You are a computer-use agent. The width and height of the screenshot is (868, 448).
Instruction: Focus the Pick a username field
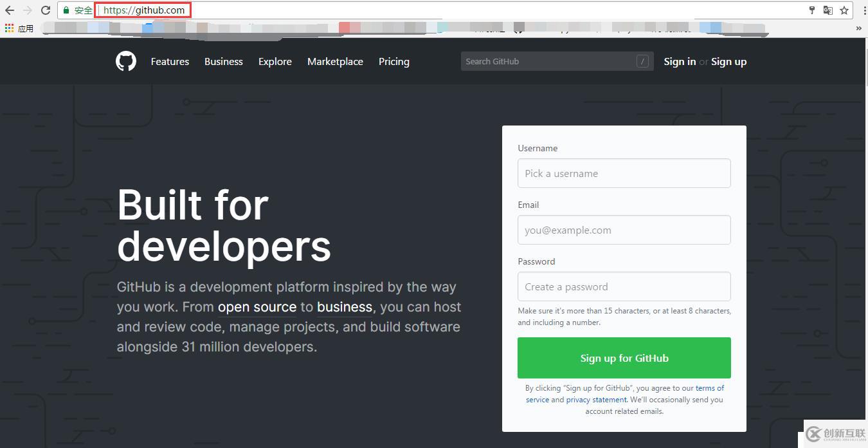coord(624,173)
